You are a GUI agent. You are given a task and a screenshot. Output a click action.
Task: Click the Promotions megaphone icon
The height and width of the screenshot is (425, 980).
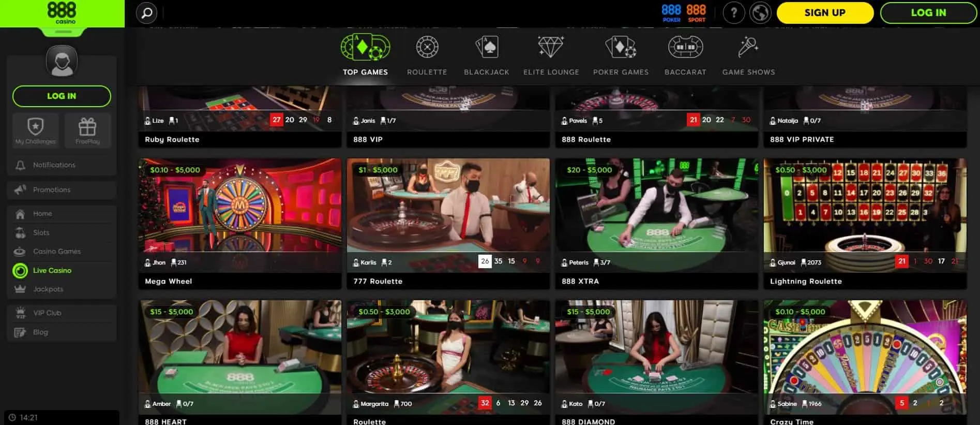pos(21,190)
